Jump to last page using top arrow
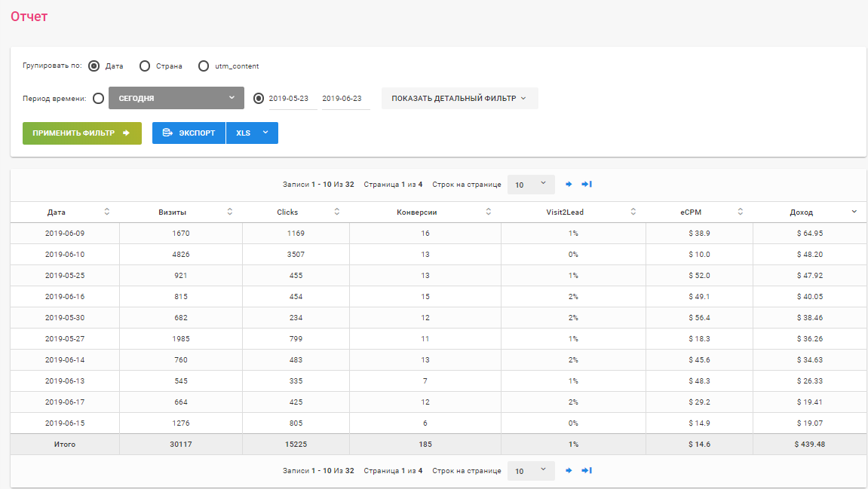This screenshot has height=489, width=868. coord(587,184)
